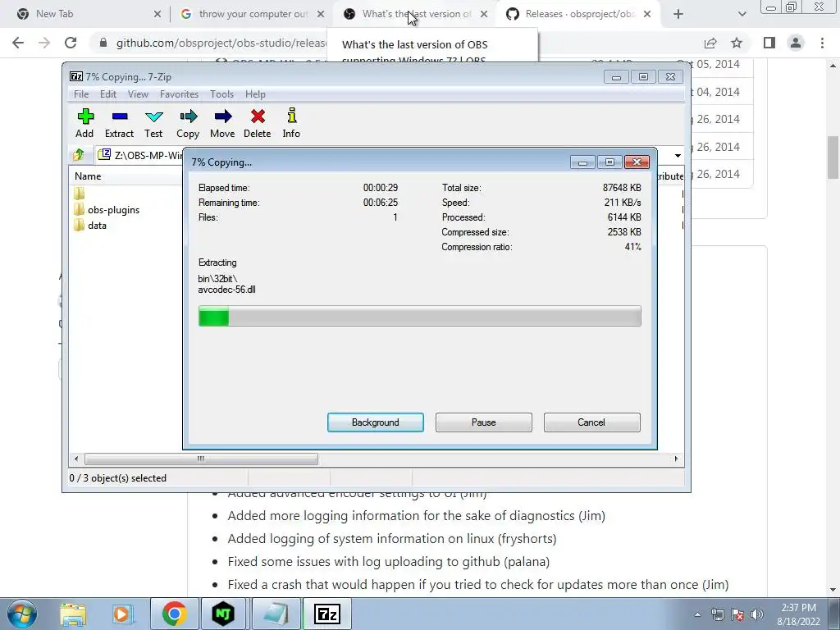840x630 pixels.
Task: Cancel the copying operation
Action: (591, 422)
